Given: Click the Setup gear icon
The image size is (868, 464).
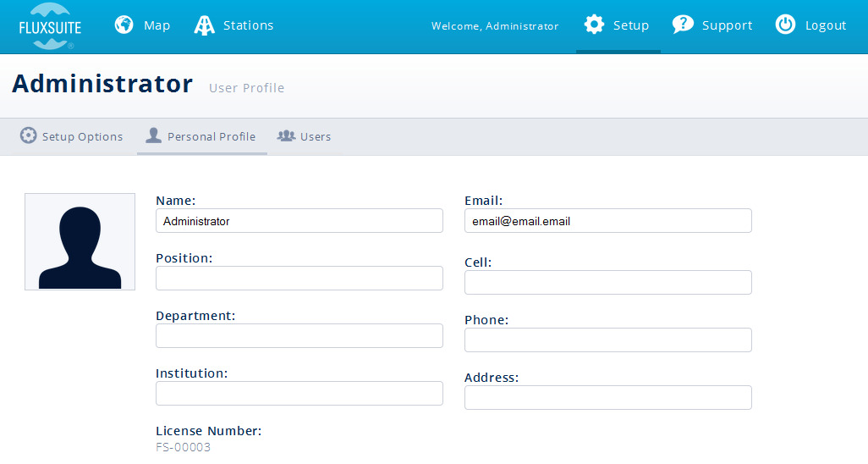Looking at the screenshot, I should [x=595, y=25].
